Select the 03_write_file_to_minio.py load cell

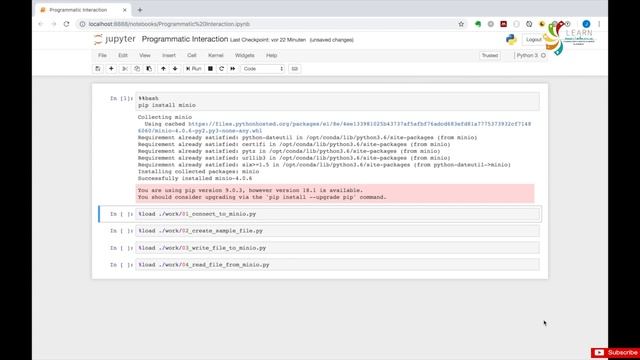tap(338, 248)
